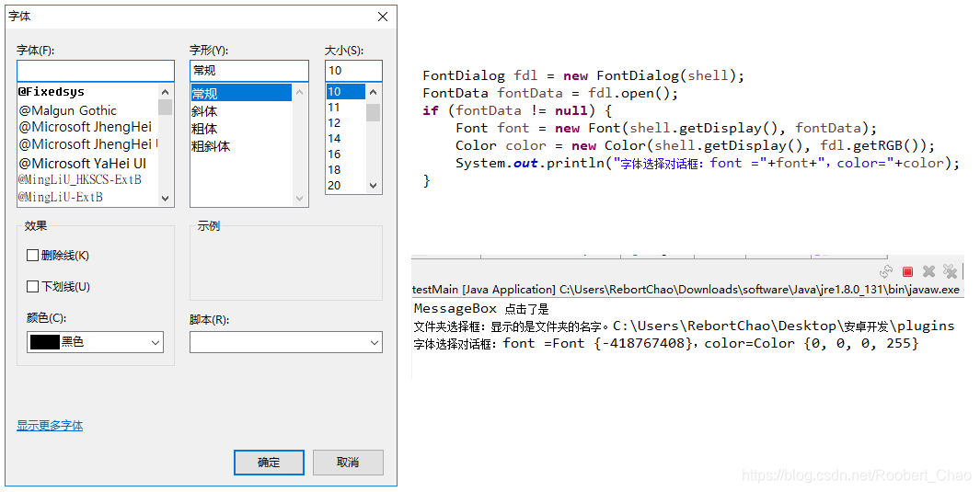Open the 显示更多字体 link
Image resolution: width=980 pixels, height=492 pixels.
click(x=50, y=426)
